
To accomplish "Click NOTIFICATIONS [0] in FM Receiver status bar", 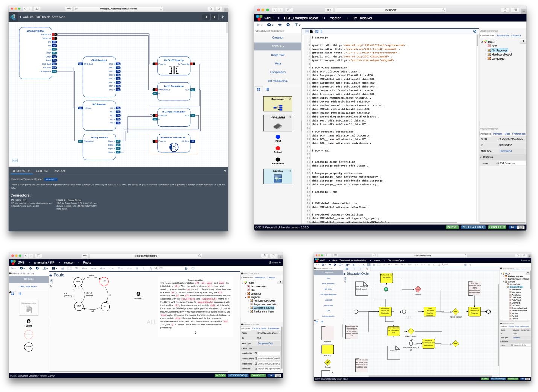I will [x=473, y=227].
